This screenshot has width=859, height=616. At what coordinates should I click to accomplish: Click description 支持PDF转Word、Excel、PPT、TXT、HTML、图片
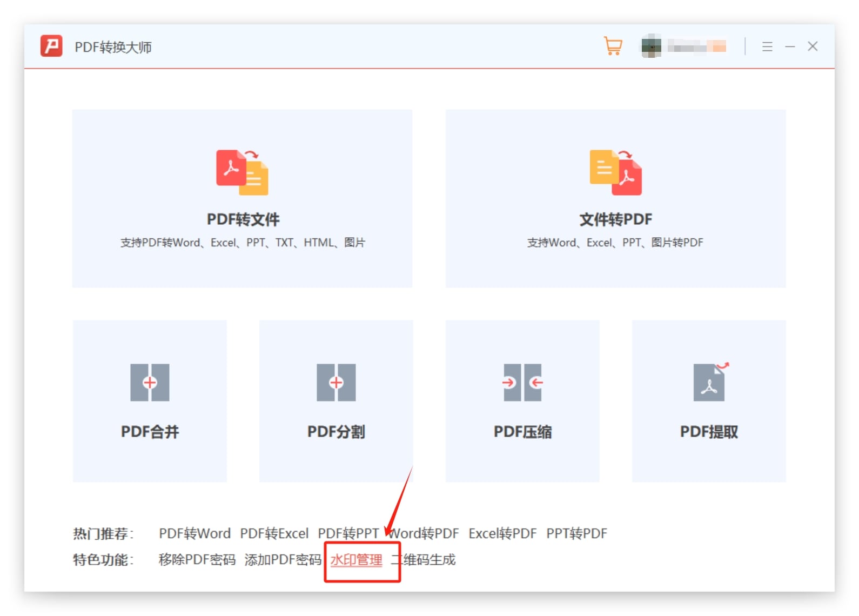[243, 243]
